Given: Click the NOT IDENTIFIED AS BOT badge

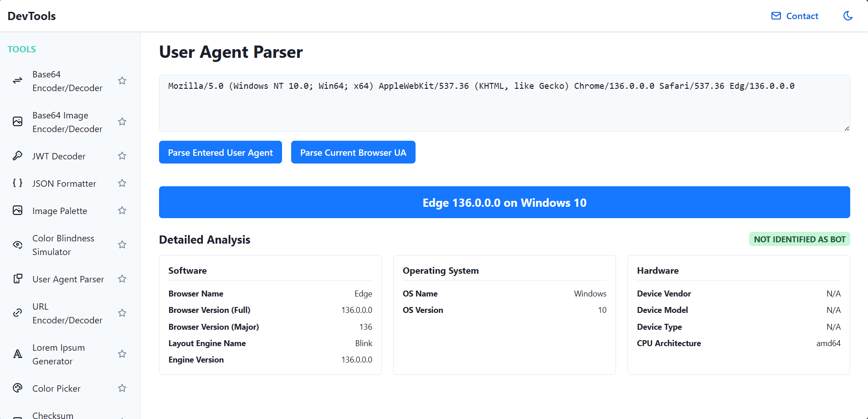Looking at the screenshot, I should [x=799, y=239].
